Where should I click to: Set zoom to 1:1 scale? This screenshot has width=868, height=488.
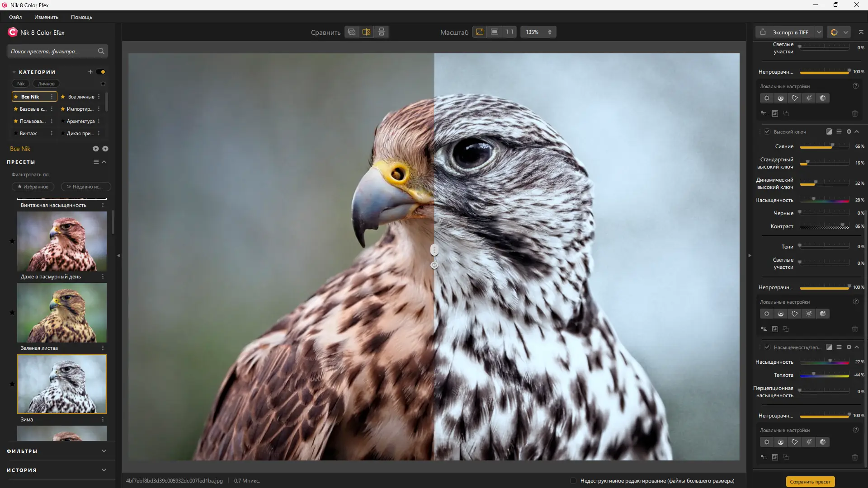[509, 32]
